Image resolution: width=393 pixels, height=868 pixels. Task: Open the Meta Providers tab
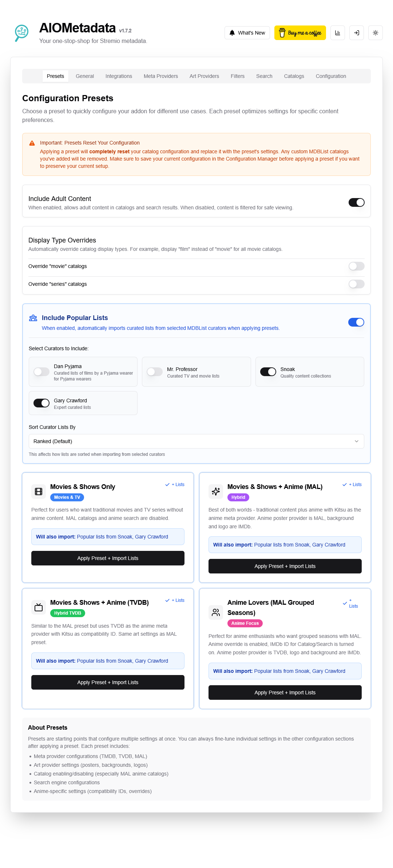pyautogui.click(x=160, y=76)
